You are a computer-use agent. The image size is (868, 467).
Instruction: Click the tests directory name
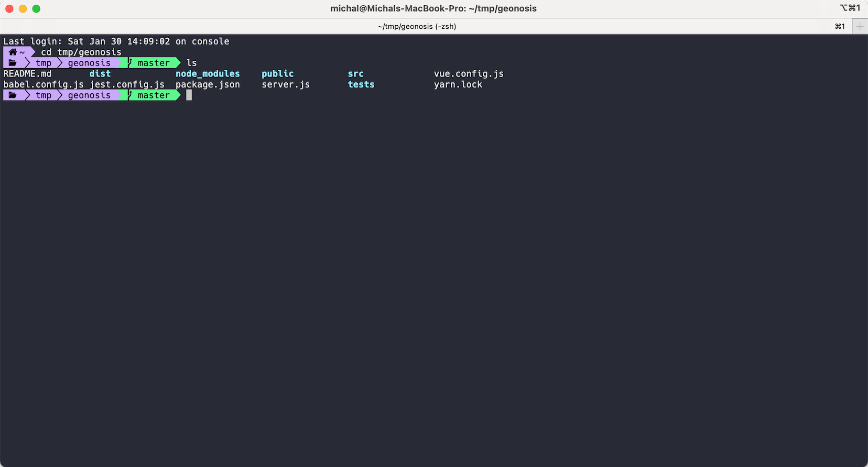tap(361, 84)
